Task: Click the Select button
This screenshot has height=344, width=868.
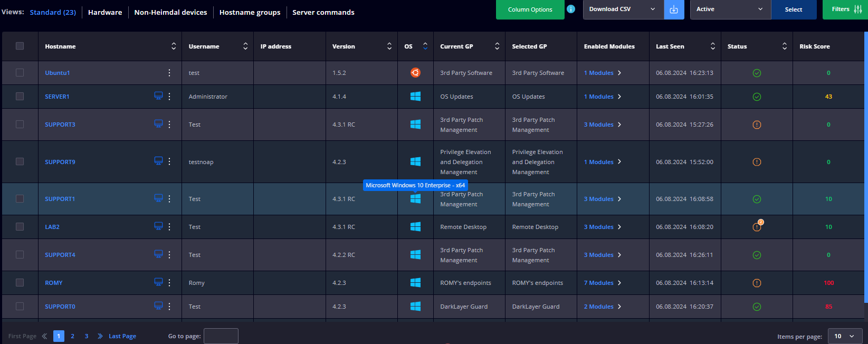Action: tap(794, 9)
